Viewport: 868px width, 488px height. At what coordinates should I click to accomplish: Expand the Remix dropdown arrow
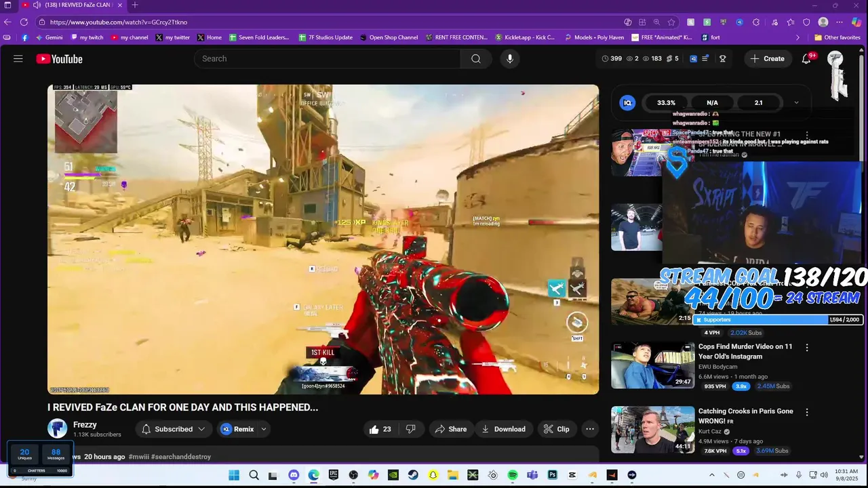(264, 429)
